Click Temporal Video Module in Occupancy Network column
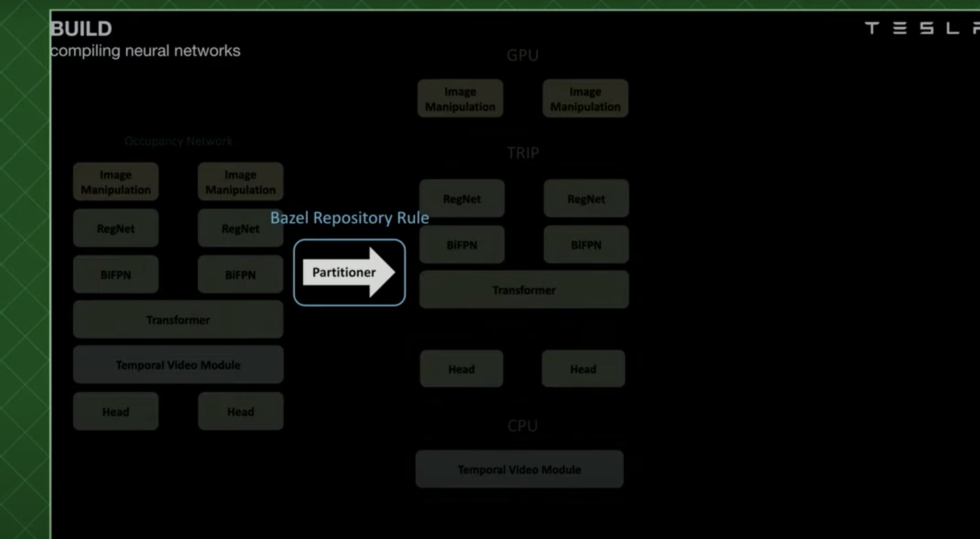This screenshot has width=980, height=539. point(178,365)
